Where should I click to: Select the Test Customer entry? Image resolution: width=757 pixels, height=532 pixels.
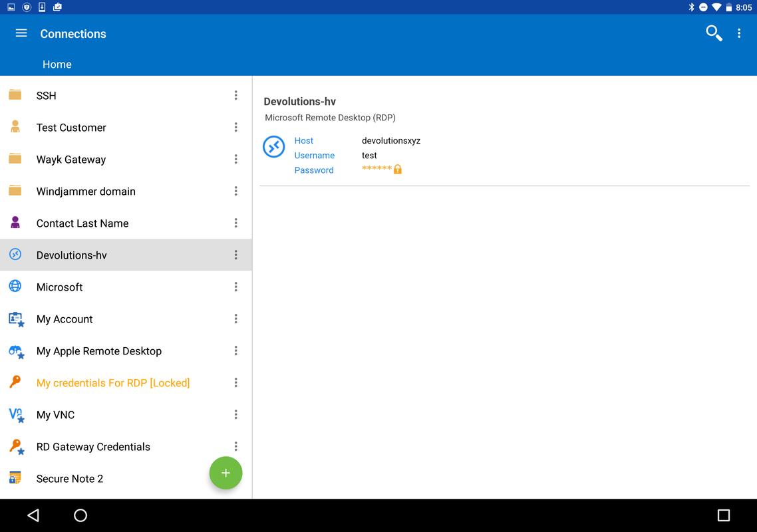(x=126, y=127)
